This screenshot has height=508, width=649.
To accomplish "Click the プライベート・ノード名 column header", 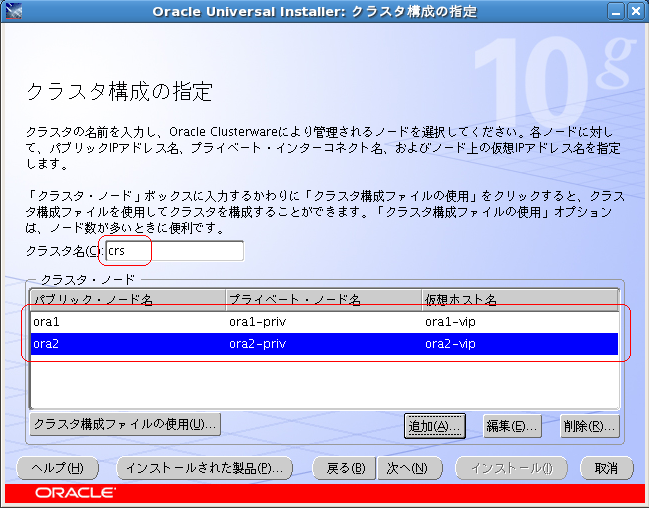I will point(323,299).
